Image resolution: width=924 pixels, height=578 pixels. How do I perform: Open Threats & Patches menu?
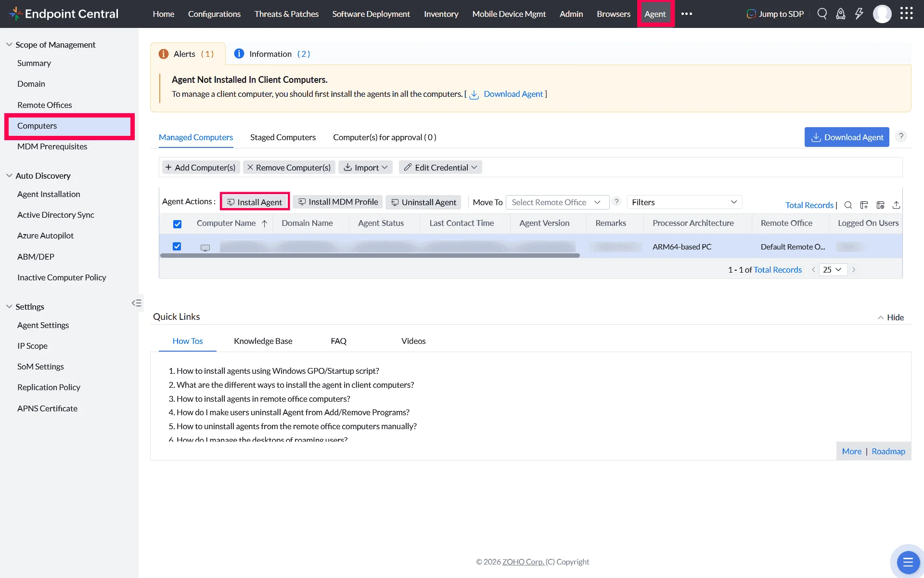tap(286, 14)
